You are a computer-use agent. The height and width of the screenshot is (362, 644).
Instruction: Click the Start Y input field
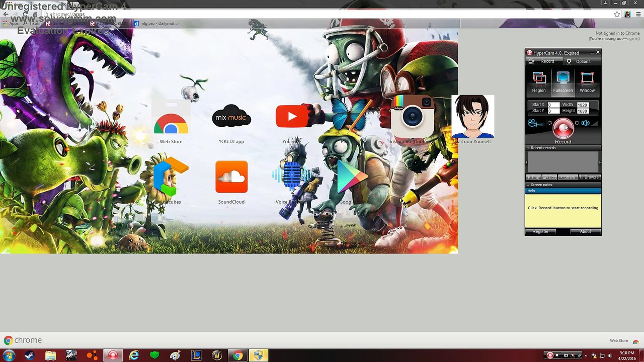pyautogui.click(x=553, y=111)
